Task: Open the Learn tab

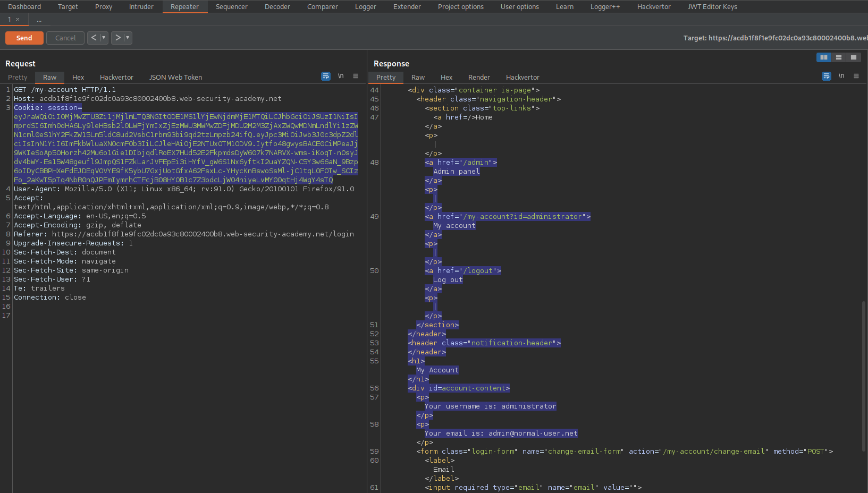Action: pyautogui.click(x=564, y=7)
